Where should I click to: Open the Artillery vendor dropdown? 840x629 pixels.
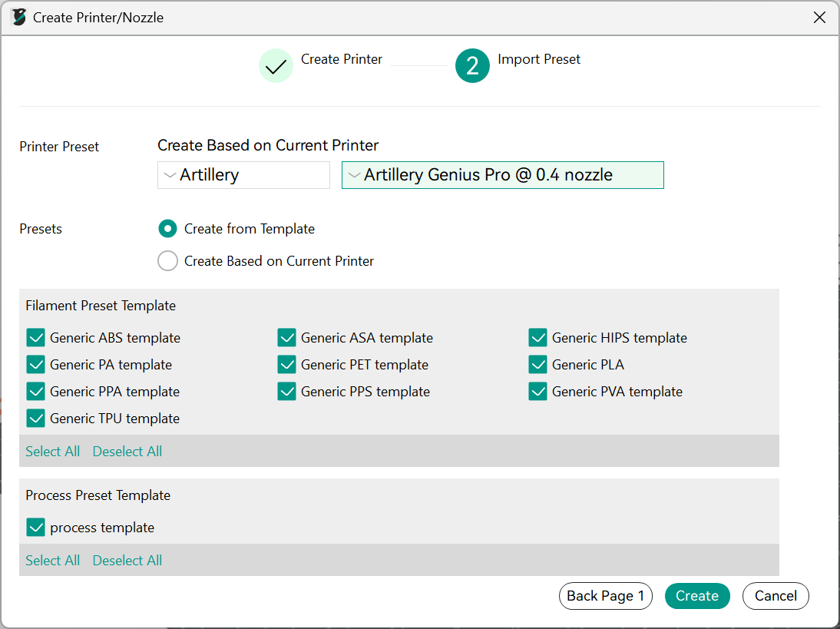(x=243, y=174)
